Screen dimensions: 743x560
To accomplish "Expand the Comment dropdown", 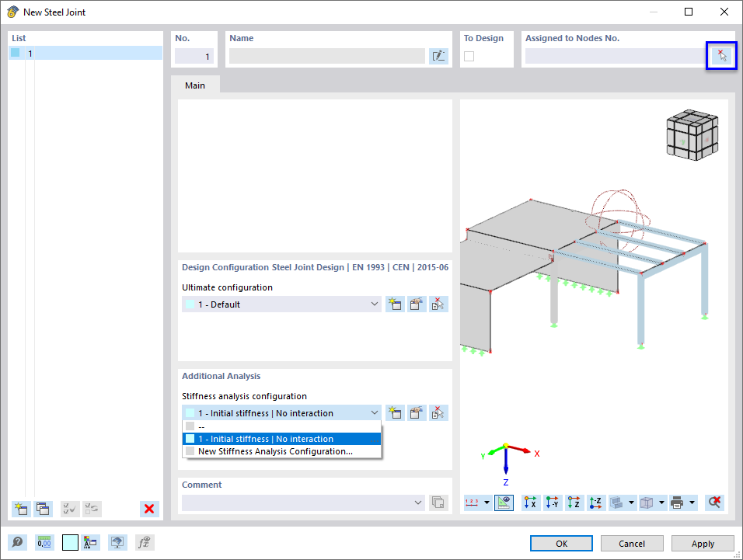I will point(417,502).
